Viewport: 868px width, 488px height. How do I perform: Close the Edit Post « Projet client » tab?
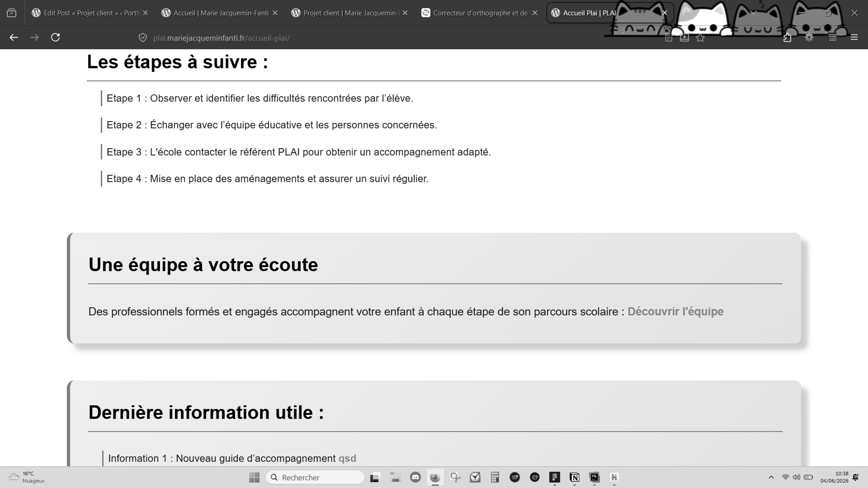point(145,13)
